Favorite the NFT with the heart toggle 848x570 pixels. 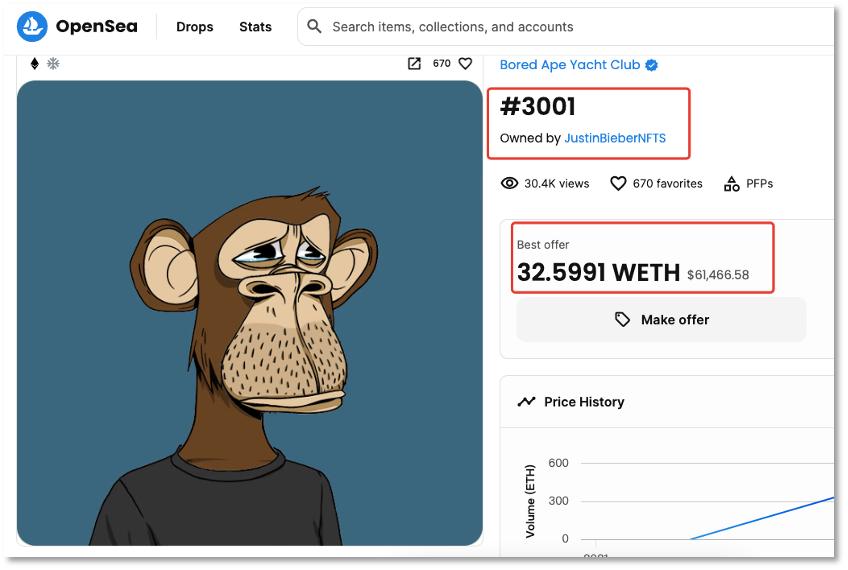(x=465, y=64)
